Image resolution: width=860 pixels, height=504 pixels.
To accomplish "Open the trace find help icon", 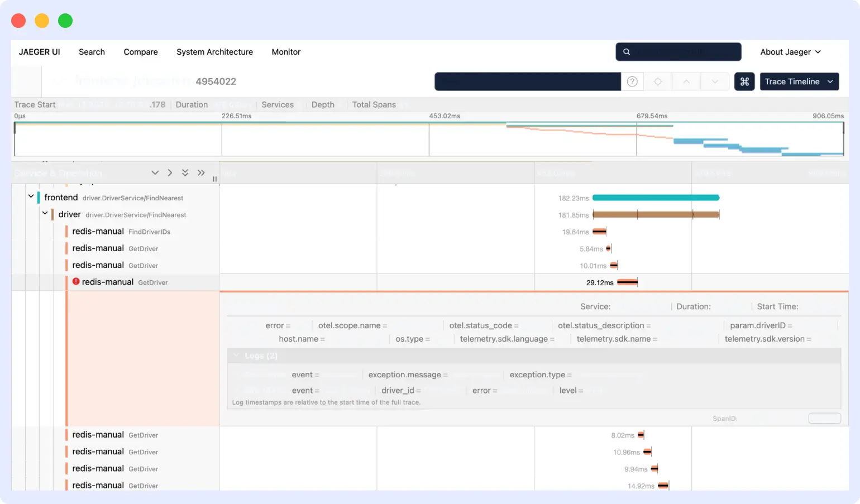I will click(632, 81).
